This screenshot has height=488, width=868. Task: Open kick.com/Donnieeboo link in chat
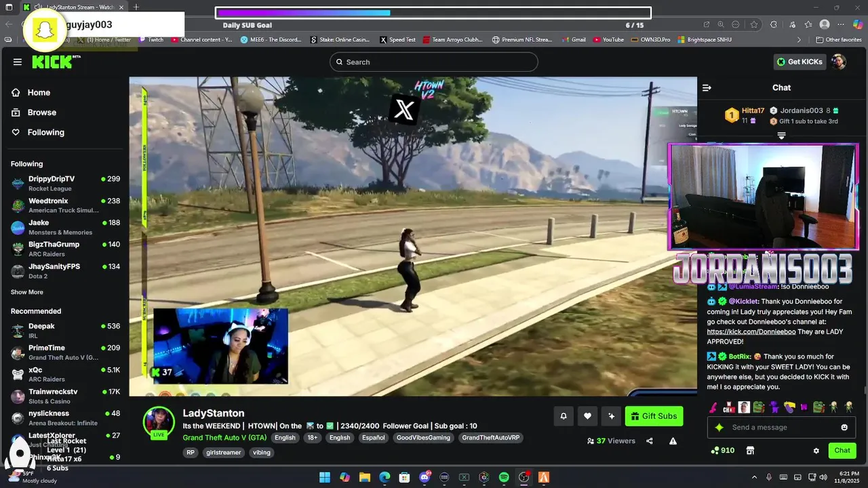click(x=751, y=332)
